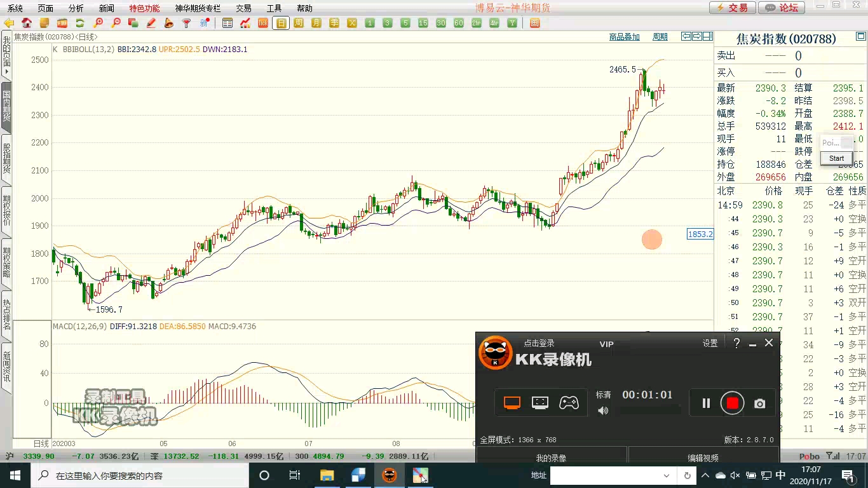Zoom in the chart with plus magnifier
This screenshot has height=488, width=868.
(x=98, y=23)
